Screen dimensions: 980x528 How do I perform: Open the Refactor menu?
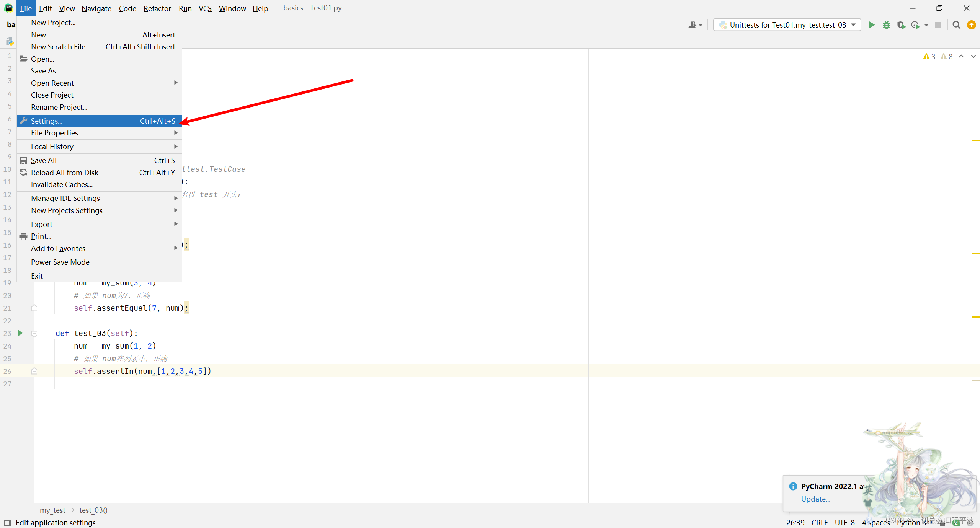(157, 8)
